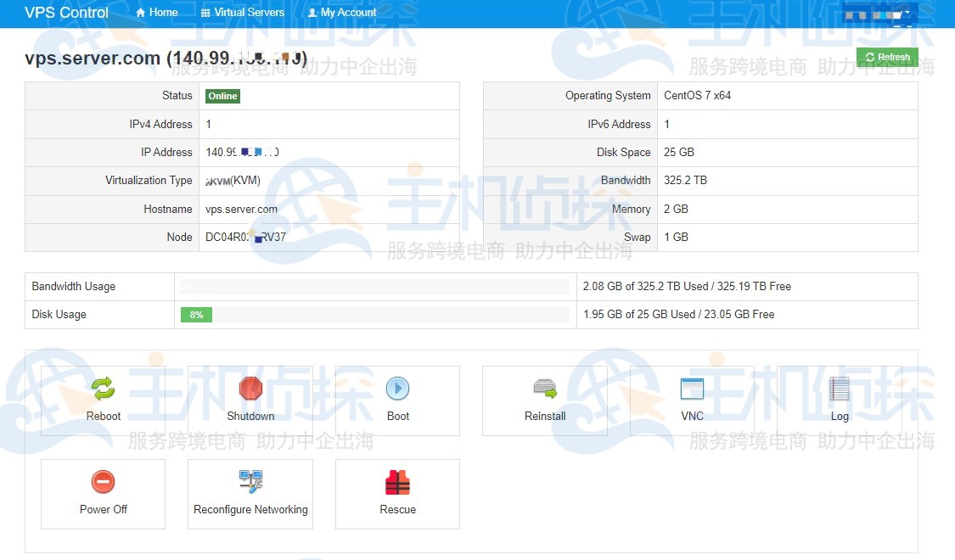This screenshot has height=560, width=955.
Task: Open the My Account menu
Action: (x=342, y=13)
